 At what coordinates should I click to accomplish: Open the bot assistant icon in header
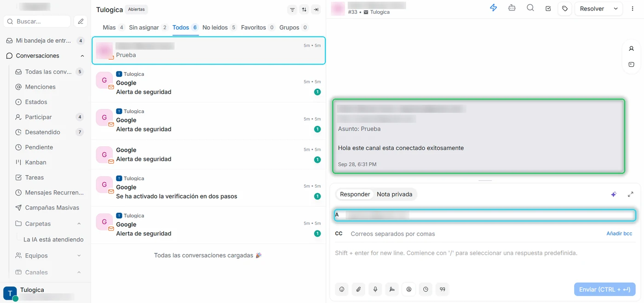pyautogui.click(x=512, y=8)
